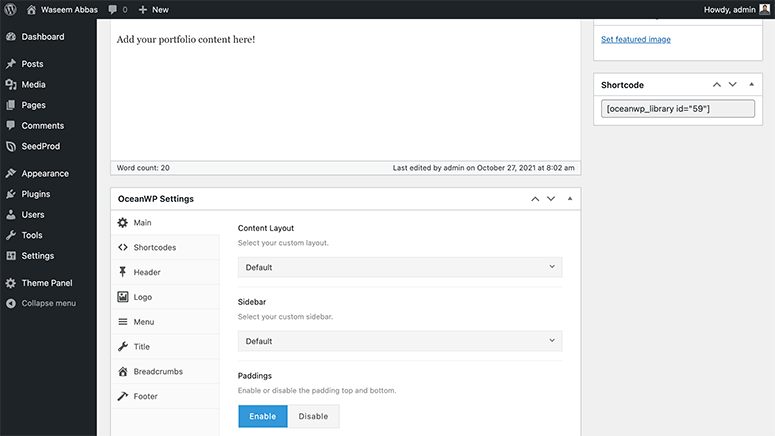Image resolution: width=775 pixels, height=436 pixels.
Task: Switch to the Menu settings tab
Action: point(165,322)
